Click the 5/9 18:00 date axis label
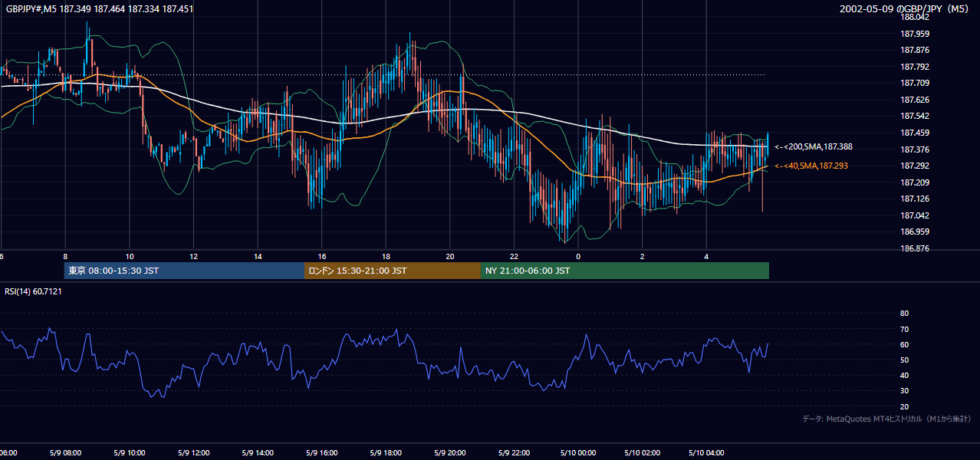The height and width of the screenshot is (460, 980). pos(386,453)
